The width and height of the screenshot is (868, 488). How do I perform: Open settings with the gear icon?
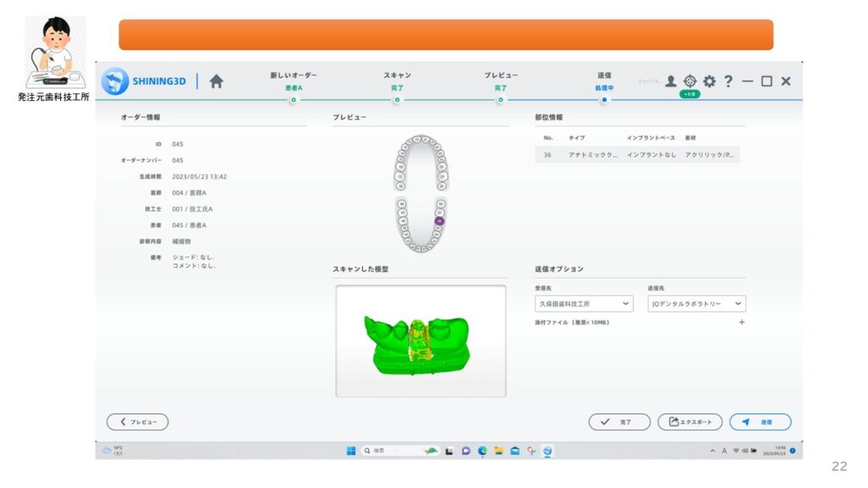709,81
